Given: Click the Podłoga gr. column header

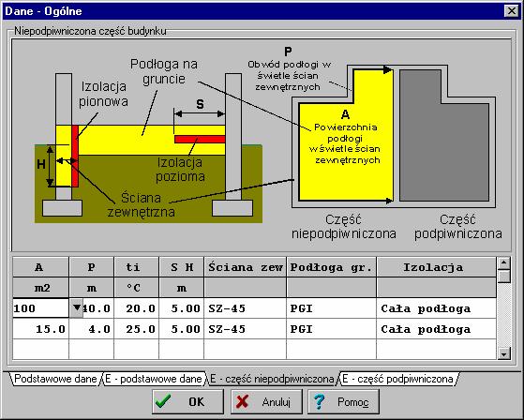Looking at the screenshot, I should pos(331,266).
